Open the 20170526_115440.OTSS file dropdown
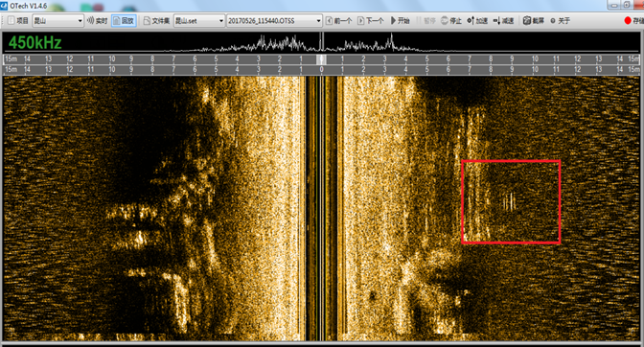Image resolution: width=644 pixels, height=347 pixels. [x=274, y=20]
